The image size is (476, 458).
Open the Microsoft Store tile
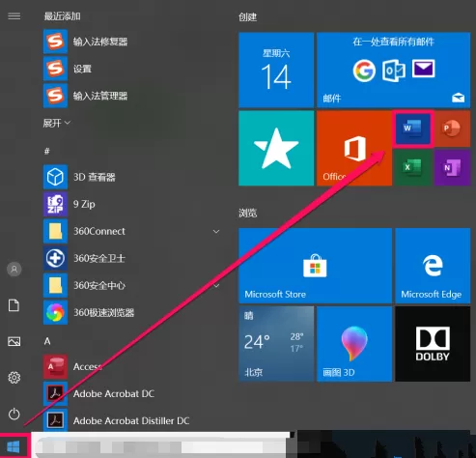point(315,266)
